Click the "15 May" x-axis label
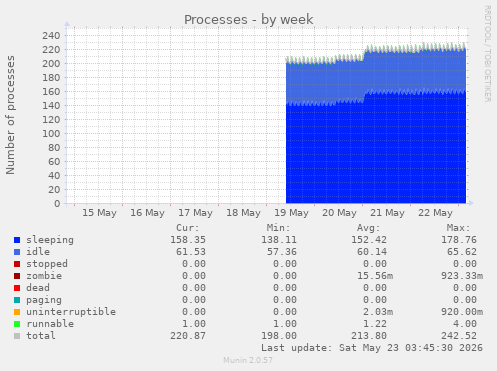Screen dimensions: 497x371 (99, 213)
